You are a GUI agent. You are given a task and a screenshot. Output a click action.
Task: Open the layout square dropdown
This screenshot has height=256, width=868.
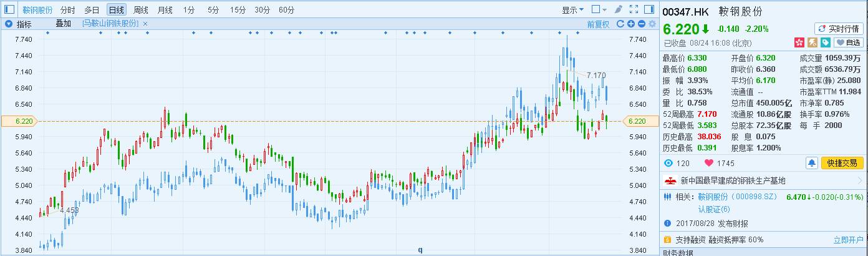pyautogui.click(x=599, y=9)
